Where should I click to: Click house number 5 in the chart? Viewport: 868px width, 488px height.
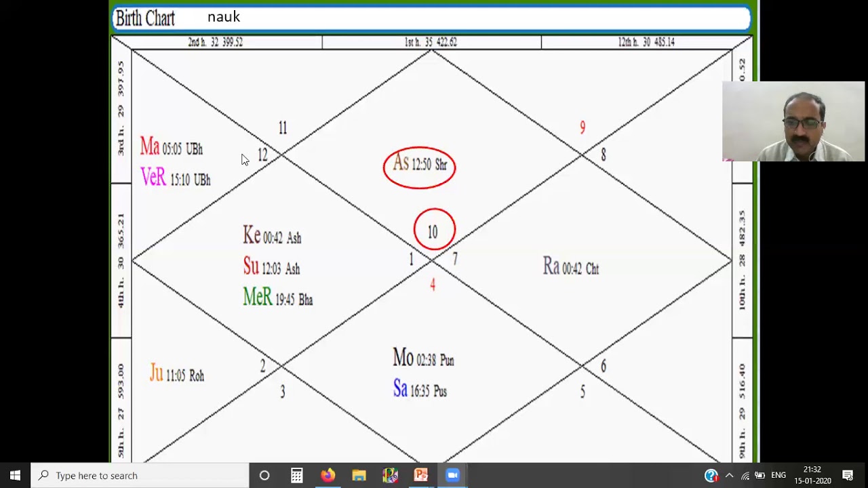click(582, 392)
